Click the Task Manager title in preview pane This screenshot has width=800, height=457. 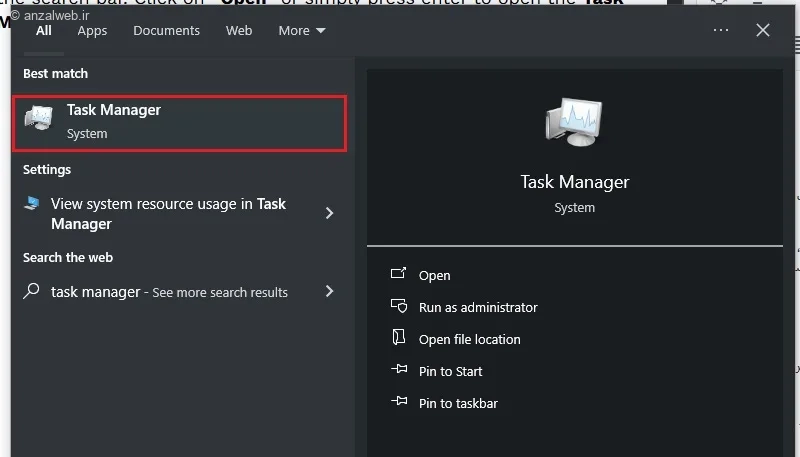(x=574, y=182)
